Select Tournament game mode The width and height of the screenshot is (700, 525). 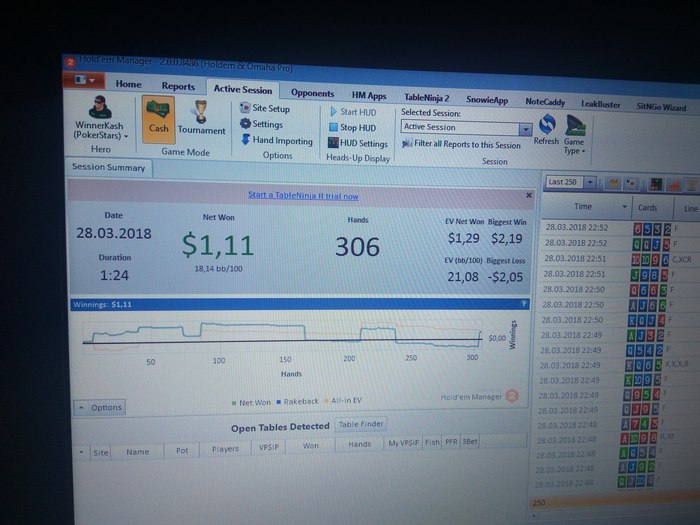[x=201, y=118]
